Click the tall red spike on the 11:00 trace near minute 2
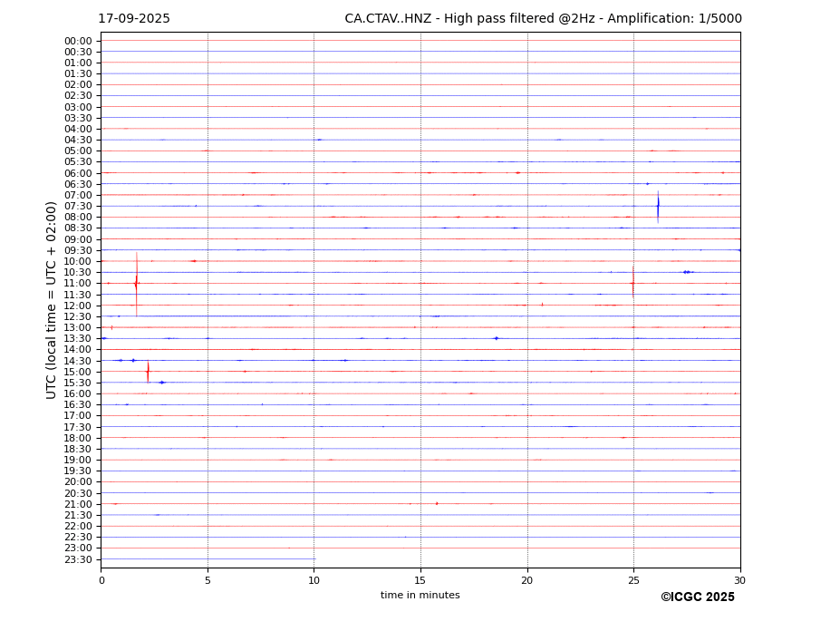Image resolution: width=840 pixels, height=631 pixels. 136,284
